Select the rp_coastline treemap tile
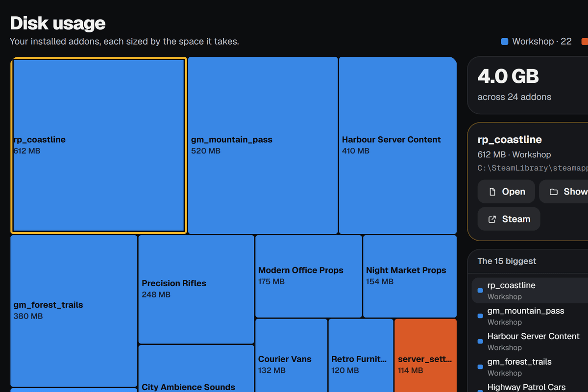The width and height of the screenshot is (588, 392). tap(98, 145)
